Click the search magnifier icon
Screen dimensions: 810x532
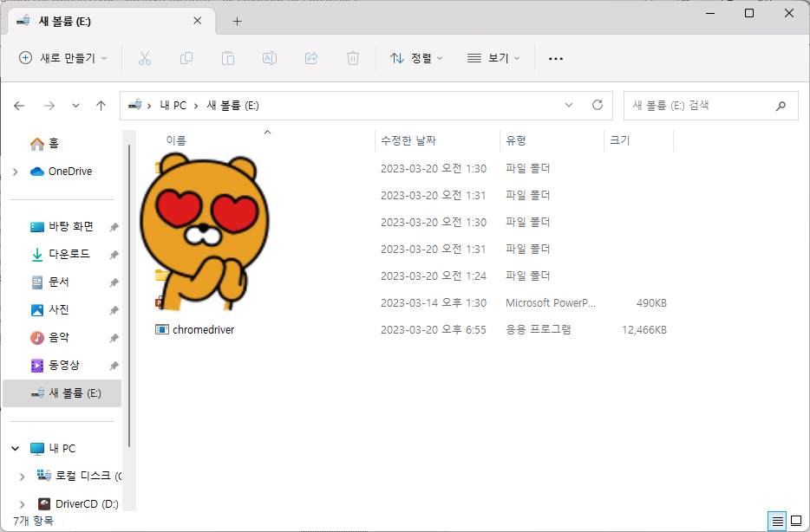click(x=781, y=106)
